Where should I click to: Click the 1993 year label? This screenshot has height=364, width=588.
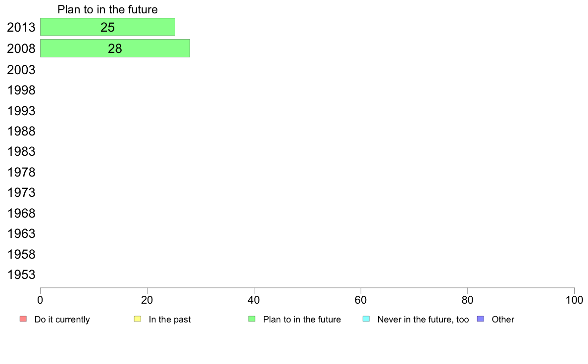(21, 111)
